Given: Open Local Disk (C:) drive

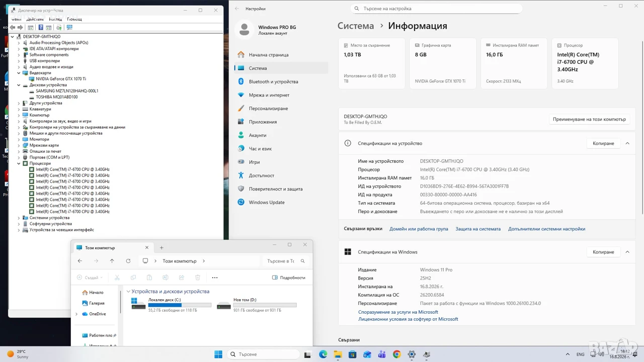Looking at the screenshot, I should click(x=171, y=305).
